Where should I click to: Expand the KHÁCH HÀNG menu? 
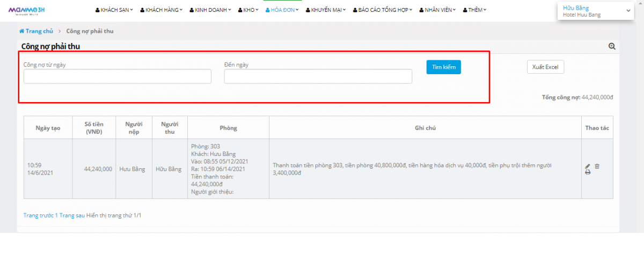pyautogui.click(x=161, y=10)
